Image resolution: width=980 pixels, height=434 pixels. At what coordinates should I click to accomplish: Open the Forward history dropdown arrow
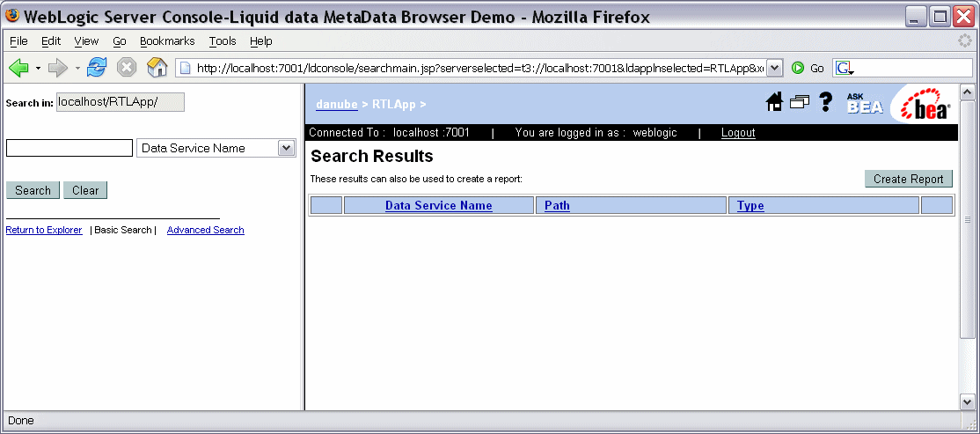[x=77, y=68]
